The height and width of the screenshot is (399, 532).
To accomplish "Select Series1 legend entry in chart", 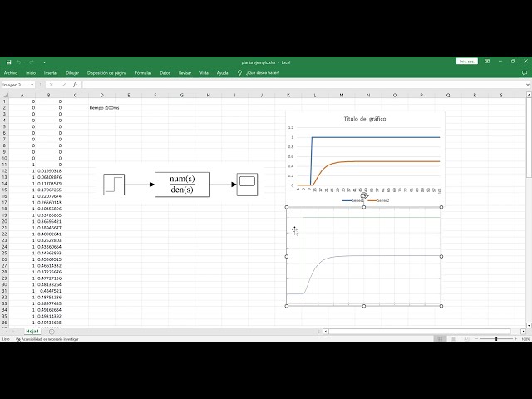I will (x=352, y=200).
